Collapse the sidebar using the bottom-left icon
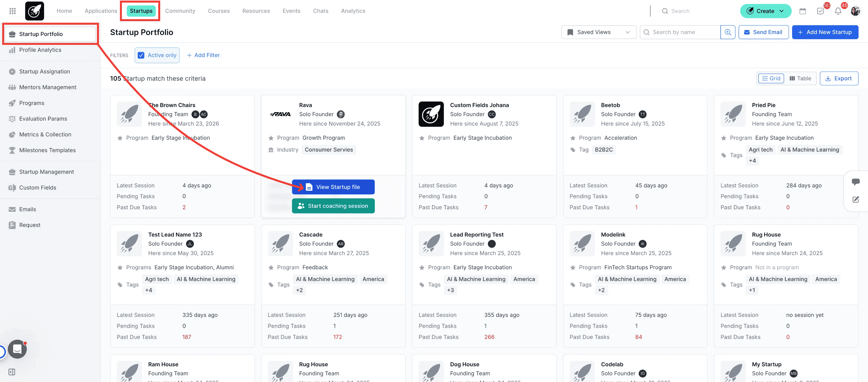This screenshot has width=868, height=382. [x=12, y=372]
